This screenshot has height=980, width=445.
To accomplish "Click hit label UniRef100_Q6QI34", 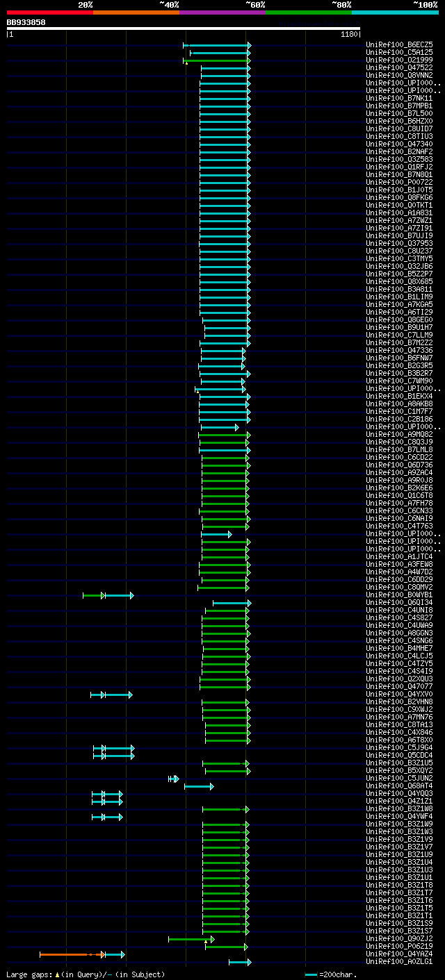I will [x=399, y=602].
